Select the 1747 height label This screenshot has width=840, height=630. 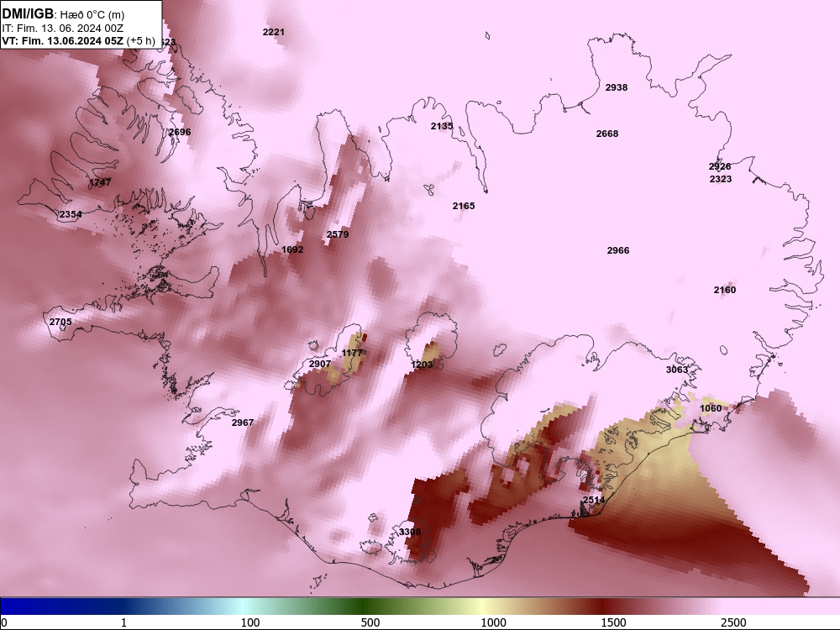(100, 182)
